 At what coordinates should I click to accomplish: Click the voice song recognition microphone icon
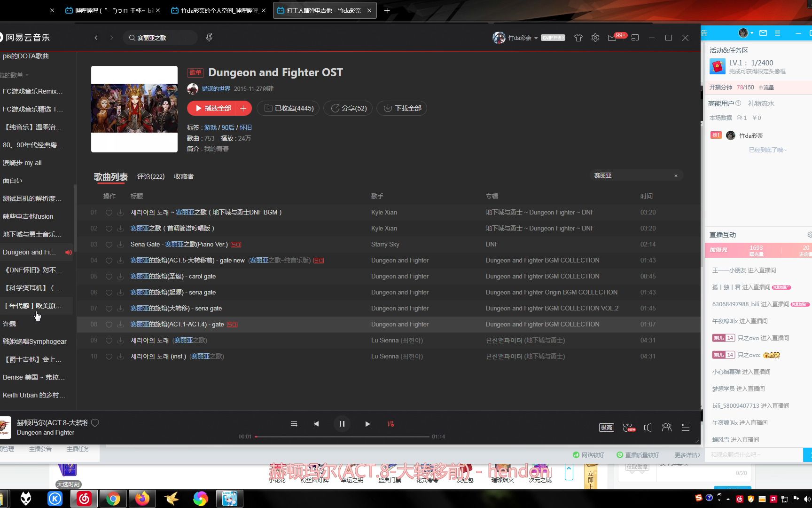[x=209, y=37]
